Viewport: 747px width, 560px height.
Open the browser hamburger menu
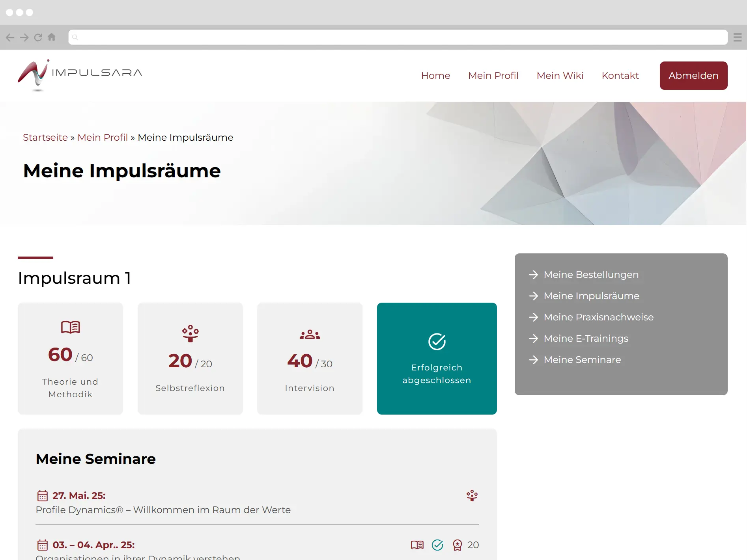737,37
